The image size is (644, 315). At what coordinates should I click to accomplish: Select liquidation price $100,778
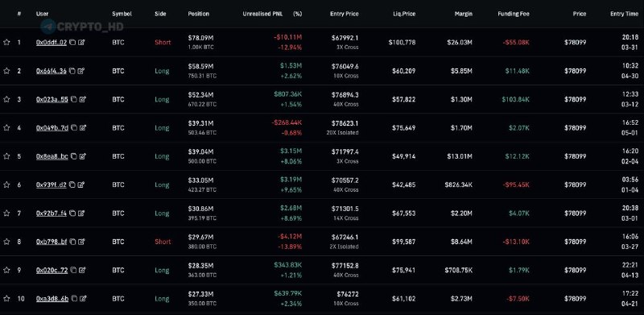pyautogui.click(x=402, y=42)
